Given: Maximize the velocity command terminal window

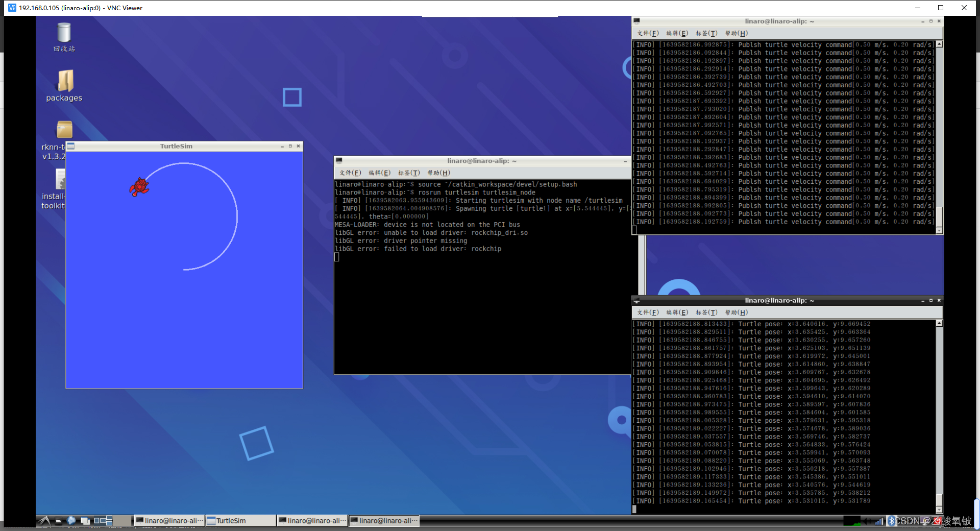Looking at the screenshot, I should 931,21.
